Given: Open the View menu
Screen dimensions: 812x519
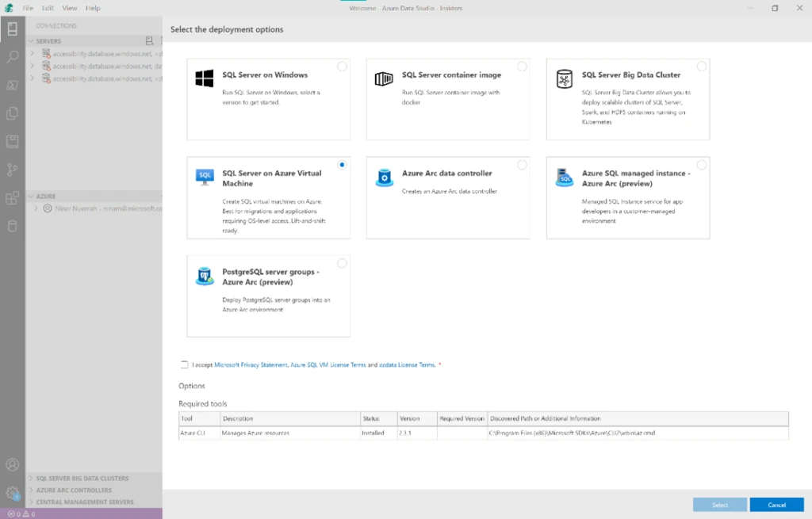Looking at the screenshot, I should (70, 8).
